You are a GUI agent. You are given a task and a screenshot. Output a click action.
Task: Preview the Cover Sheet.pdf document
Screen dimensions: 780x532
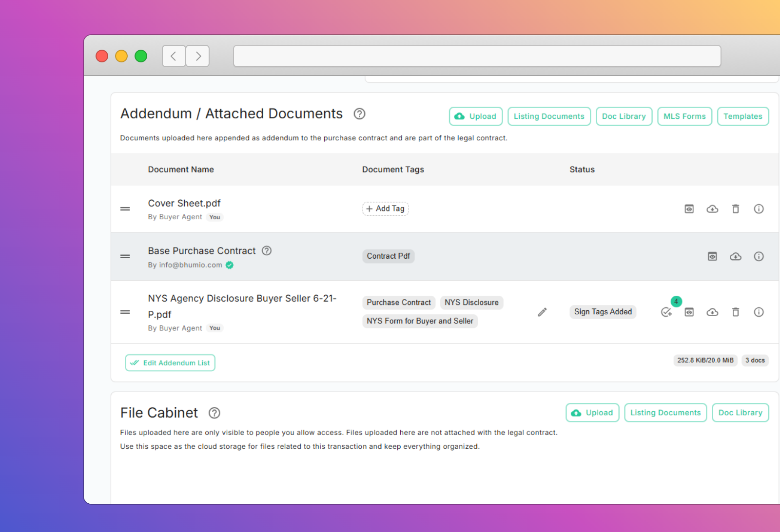(x=689, y=209)
